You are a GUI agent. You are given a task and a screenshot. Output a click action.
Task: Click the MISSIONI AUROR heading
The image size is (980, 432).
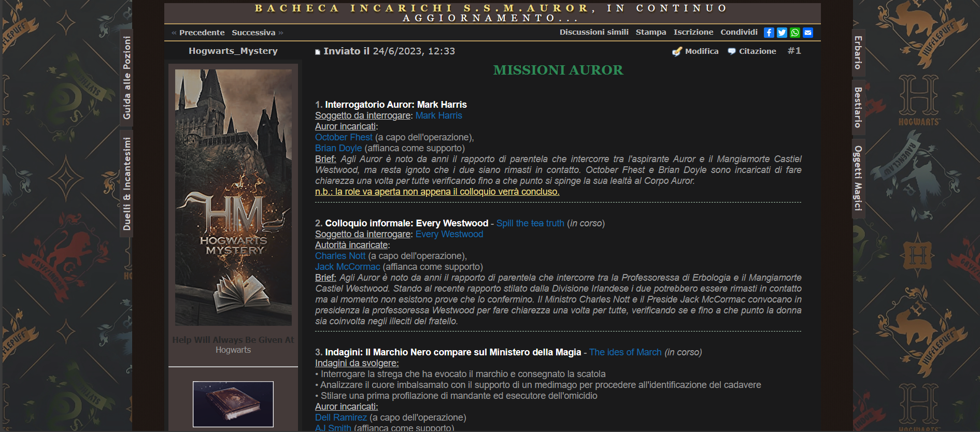[558, 70]
